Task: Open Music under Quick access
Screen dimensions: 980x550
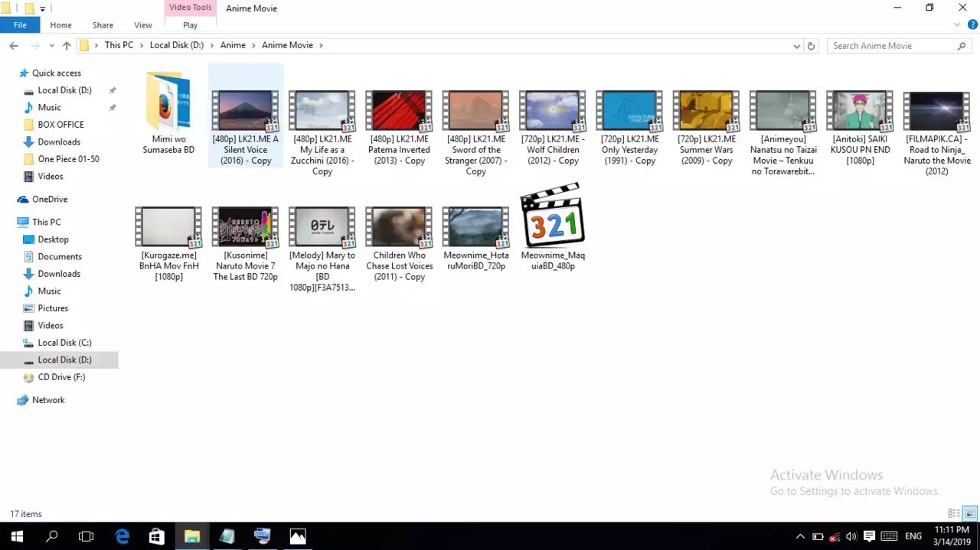Action: (x=49, y=107)
